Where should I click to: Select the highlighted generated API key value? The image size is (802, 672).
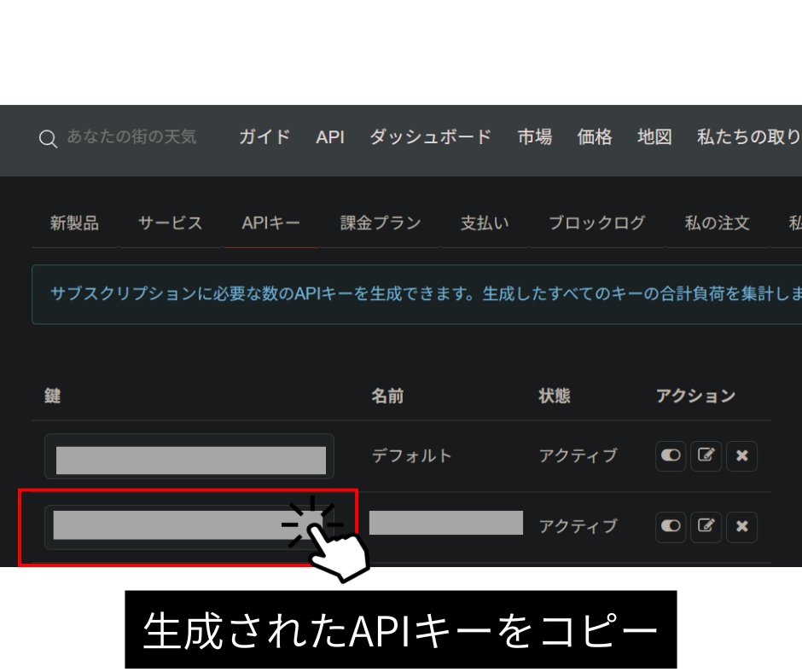click(x=188, y=526)
